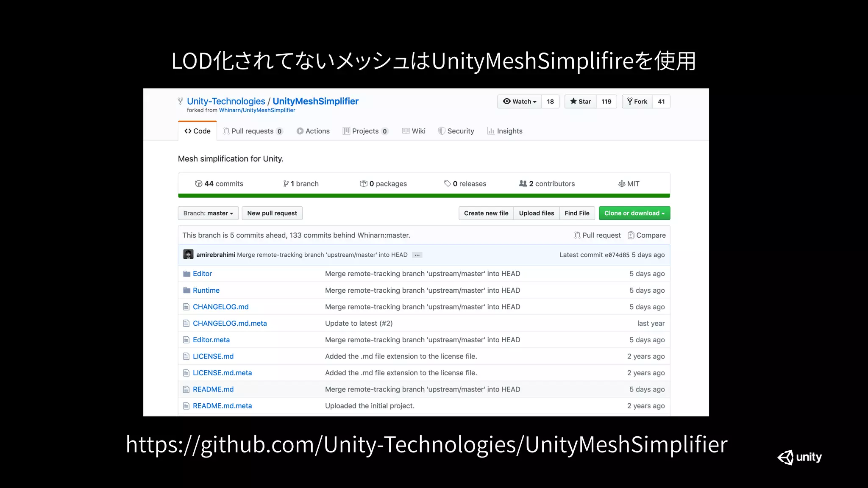This screenshot has width=868, height=488.
Task: Switch to the Projects tab
Action: (365, 131)
